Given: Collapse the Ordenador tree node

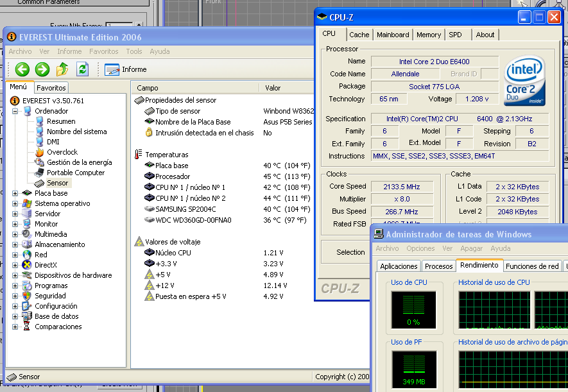Looking at the screenshot, I should click(x=15, y=111).
